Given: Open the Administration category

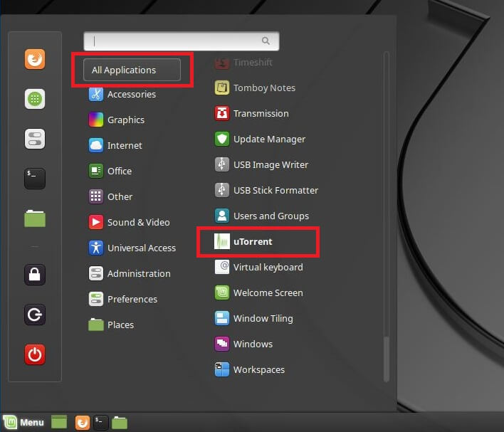Looking at the screenshot, I should tap(130, 273).
